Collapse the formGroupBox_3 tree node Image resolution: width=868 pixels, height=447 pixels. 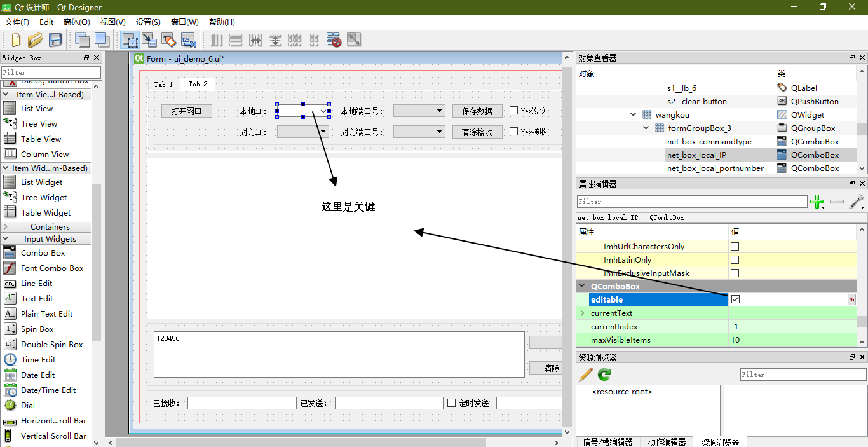(646, 128)
